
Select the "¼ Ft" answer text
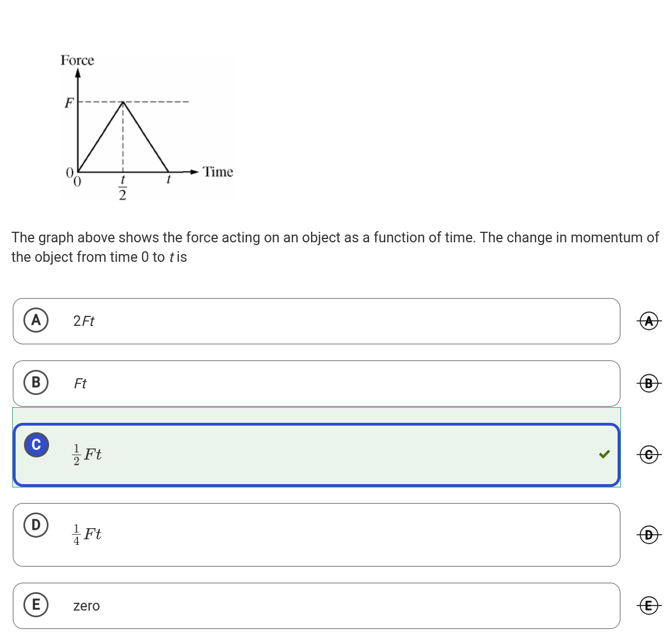88,534
